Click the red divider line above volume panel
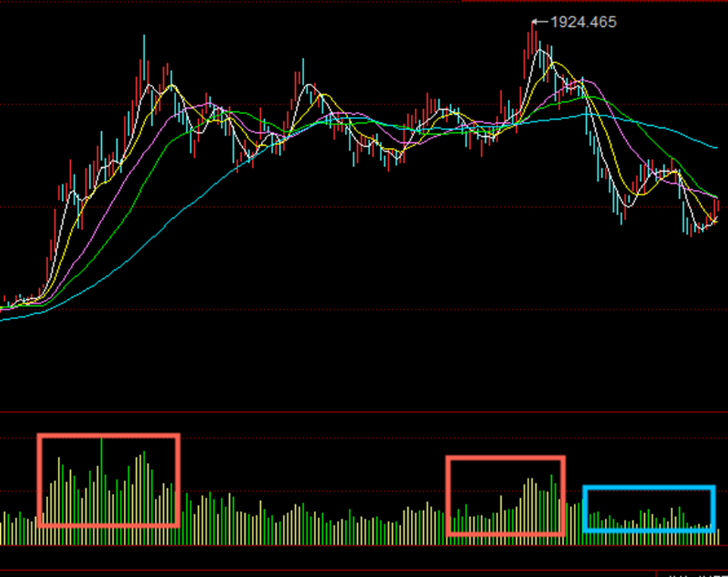The height and width of the screenshot is (577, 728). (364, 413)
